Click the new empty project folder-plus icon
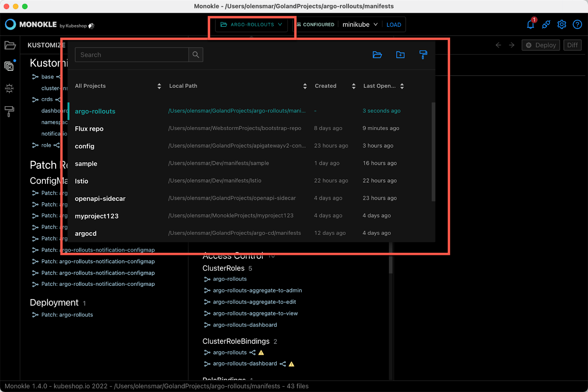 (x=400, y=55)
